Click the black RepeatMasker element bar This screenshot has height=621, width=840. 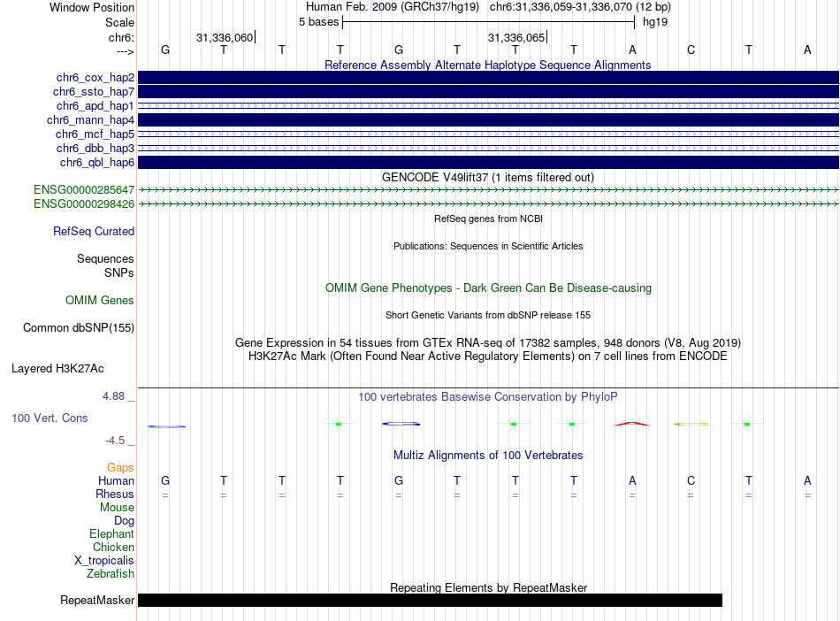[x=431, y=600]
